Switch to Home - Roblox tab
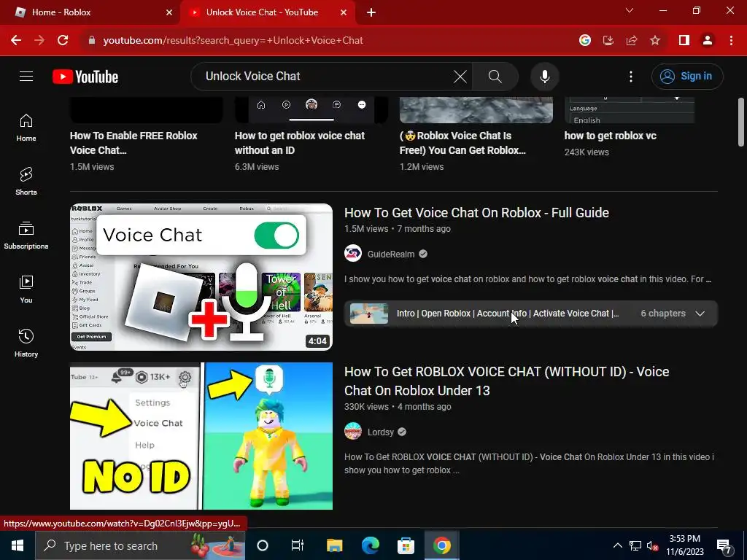Viewport: 747px width, 560px height. click(x=90, y=12)
